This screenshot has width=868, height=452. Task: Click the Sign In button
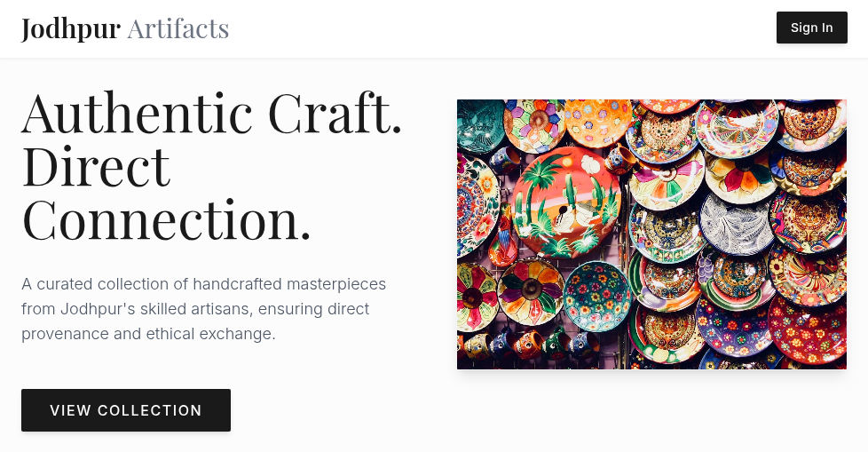click(x=811, y=28)
